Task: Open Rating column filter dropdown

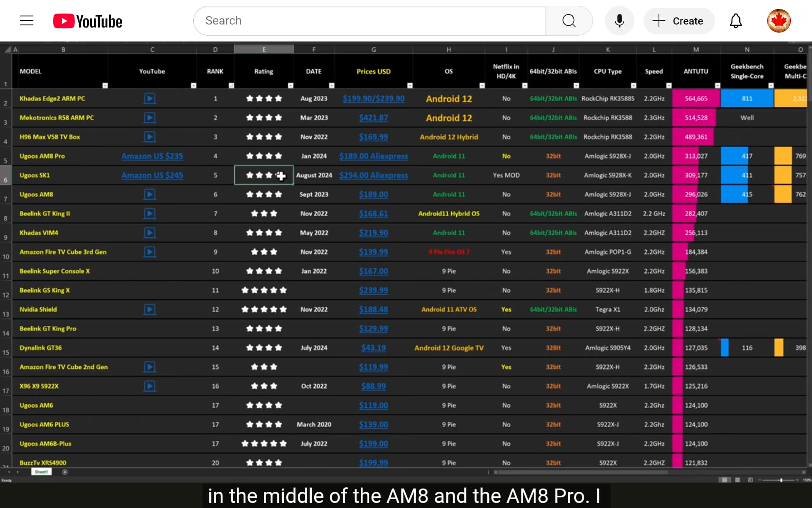Action: (x=291, y=86)
